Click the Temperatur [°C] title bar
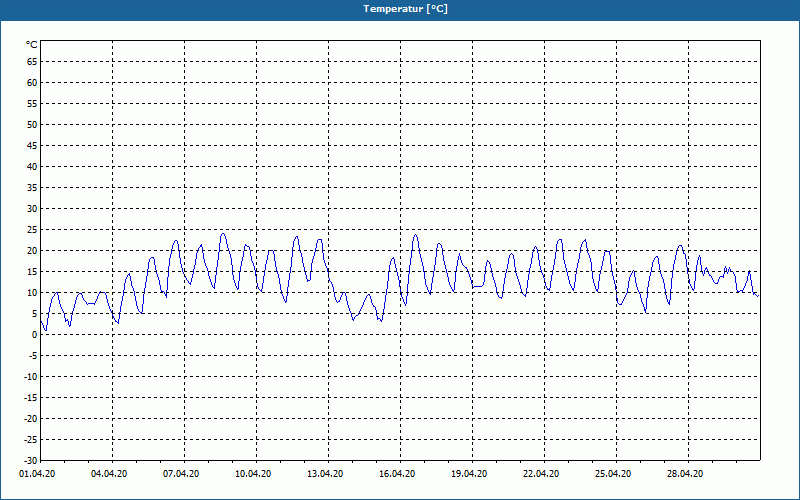The height and width of the screenshot is (500, 800). click(400, 9)
